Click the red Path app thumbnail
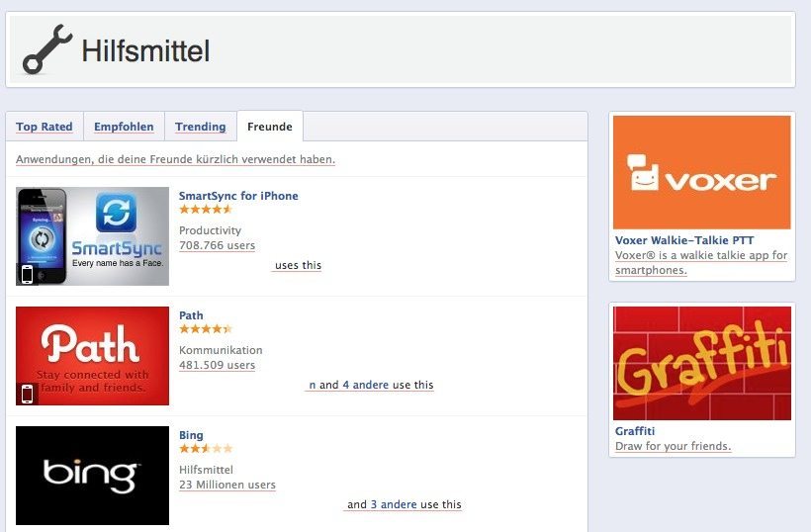This screenshot has height=532, width=811. tap(93, 356)
